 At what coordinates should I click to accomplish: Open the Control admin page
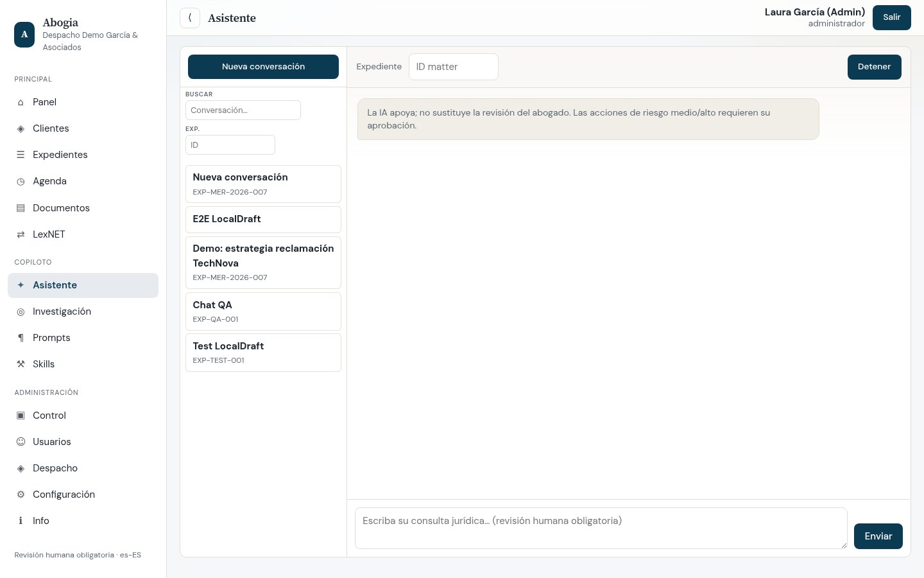pos(83,416)
